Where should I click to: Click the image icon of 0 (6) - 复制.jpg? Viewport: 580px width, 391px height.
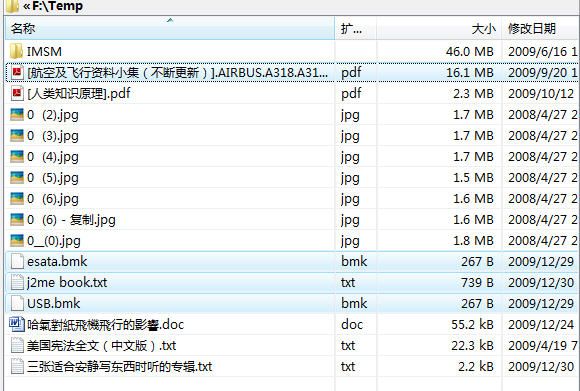point(17,220)
